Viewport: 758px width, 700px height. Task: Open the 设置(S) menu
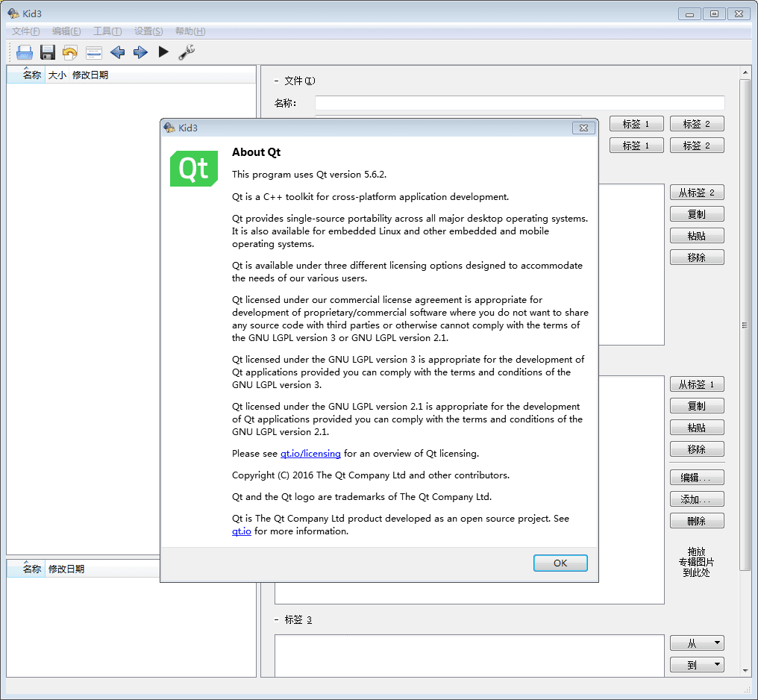(148, 31)
